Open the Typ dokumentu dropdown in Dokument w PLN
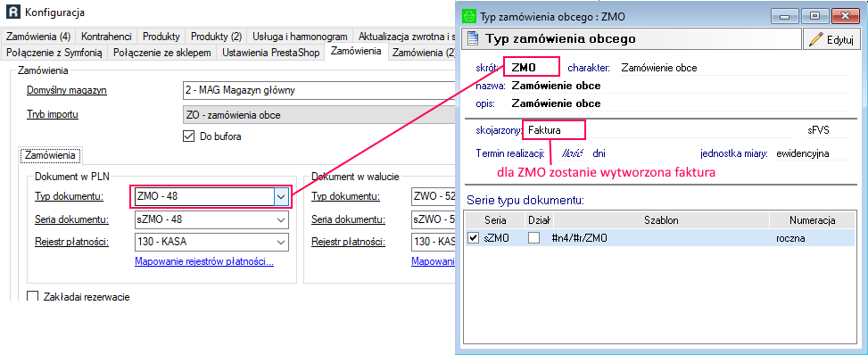 tap(281, 196)
